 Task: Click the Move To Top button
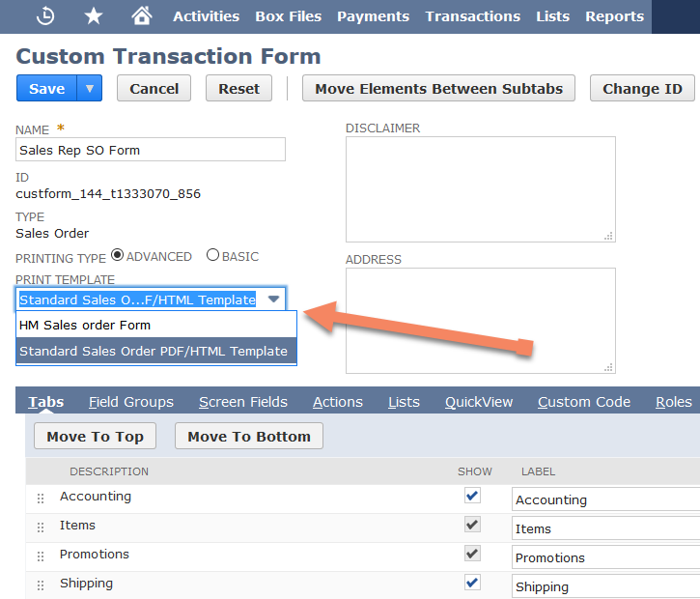click(95, 436)
